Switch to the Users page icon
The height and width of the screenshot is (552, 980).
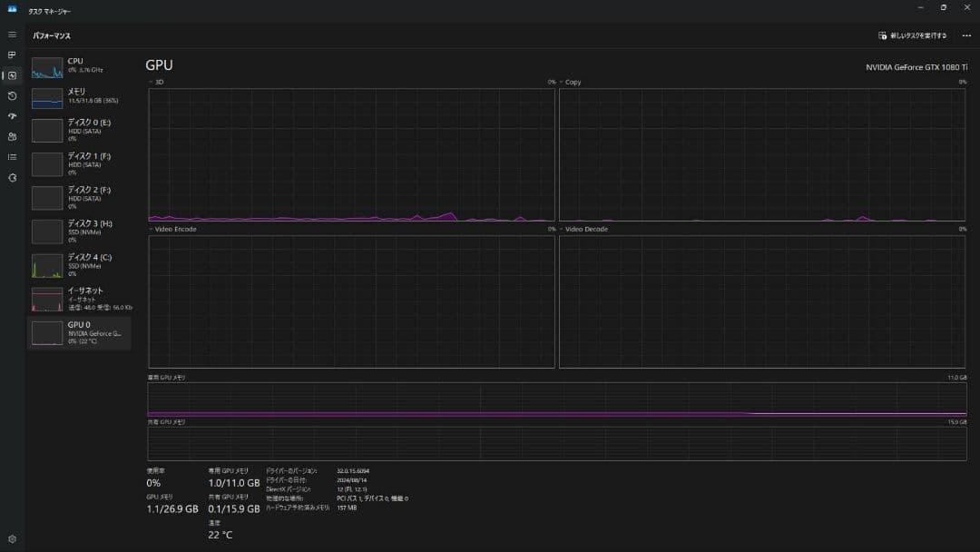pos(12,136)
